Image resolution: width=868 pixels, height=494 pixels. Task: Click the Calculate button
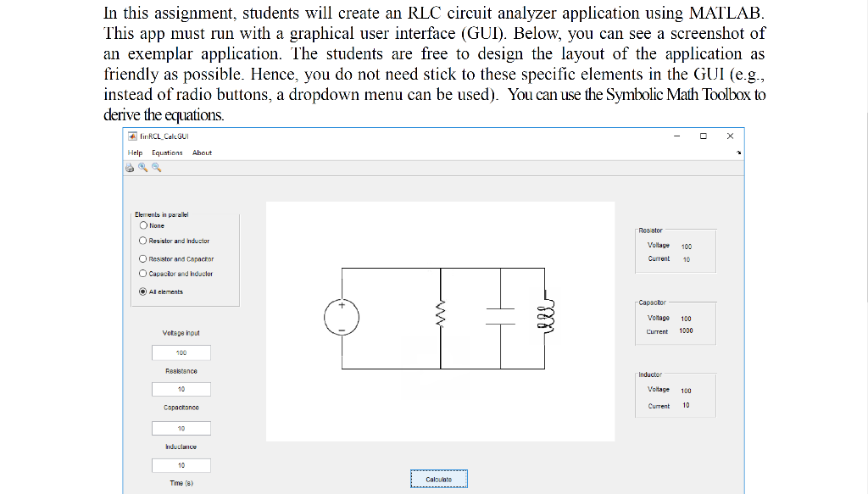(x=438, y=478)
